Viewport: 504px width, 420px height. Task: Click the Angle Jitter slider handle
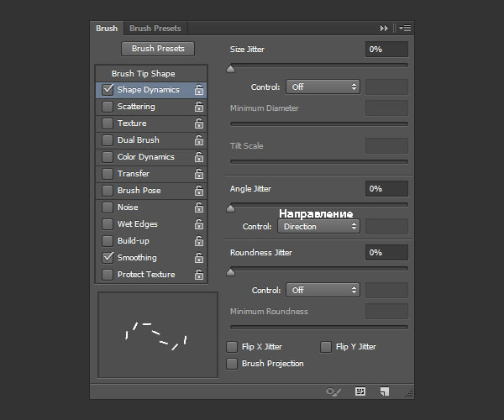[x=230, y=208]
